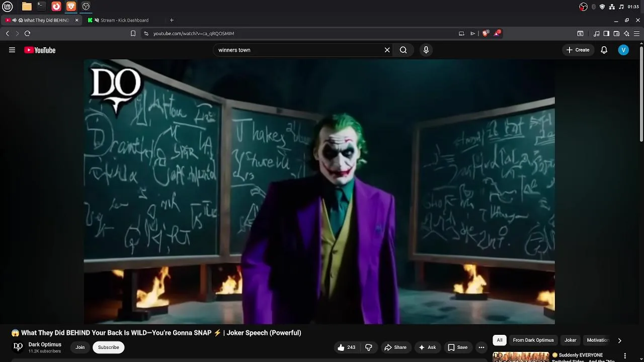The width and height of the screenshot is (644, 362).
Task: Select the Joker filter chip
Action: coord(570,340)
